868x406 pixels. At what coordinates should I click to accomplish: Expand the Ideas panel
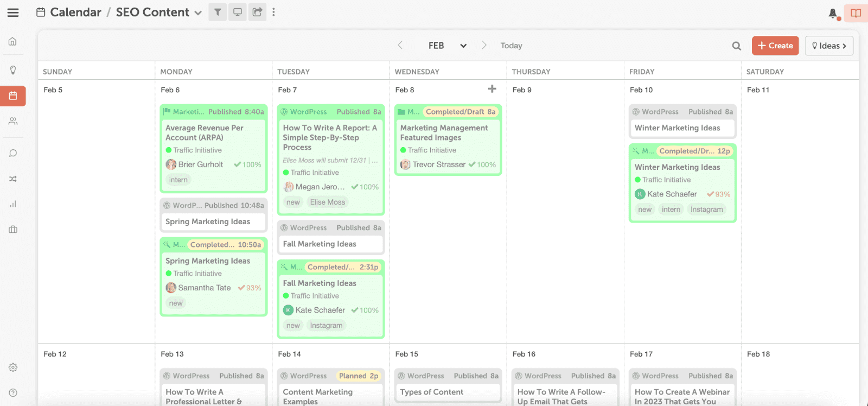828,46
